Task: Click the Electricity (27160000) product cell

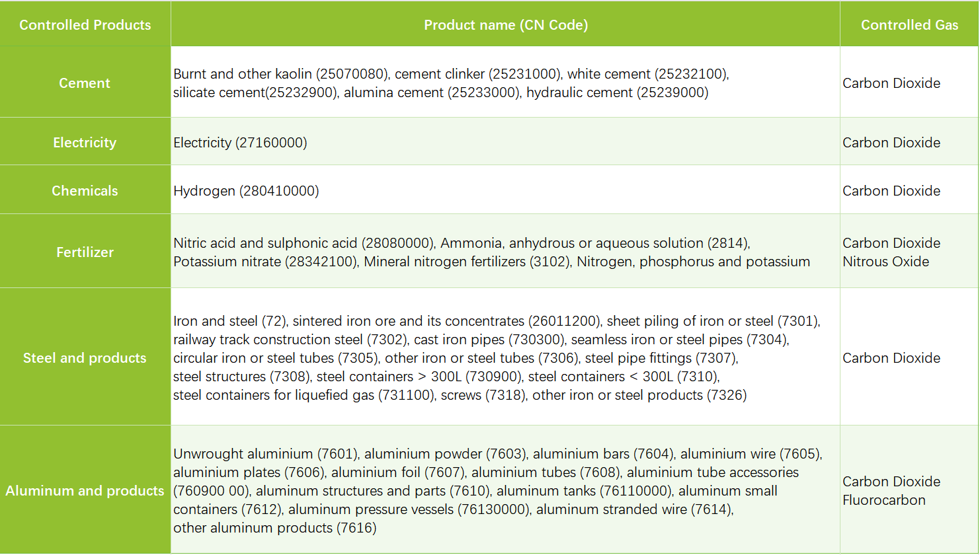Action: click(x=240, y=143)
